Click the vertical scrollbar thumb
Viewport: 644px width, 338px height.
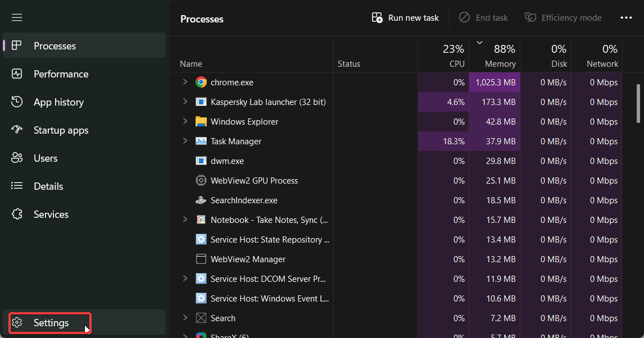(638, 103)
